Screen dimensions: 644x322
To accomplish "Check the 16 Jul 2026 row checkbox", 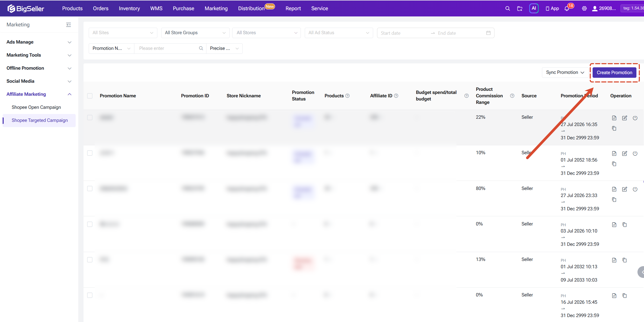I will (x=90, y=295).
